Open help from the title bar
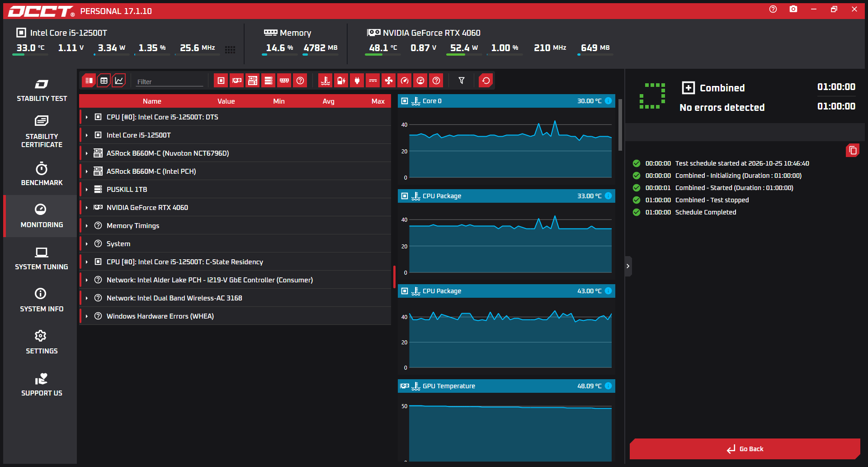The image size is (868, 467). click(773, 9)
